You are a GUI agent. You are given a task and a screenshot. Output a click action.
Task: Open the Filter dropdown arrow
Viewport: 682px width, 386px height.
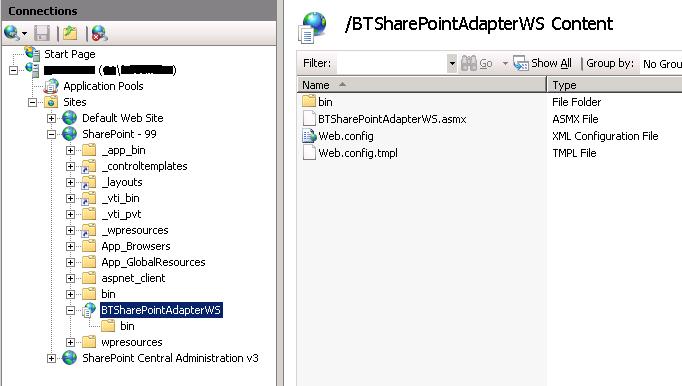point(452,64)
